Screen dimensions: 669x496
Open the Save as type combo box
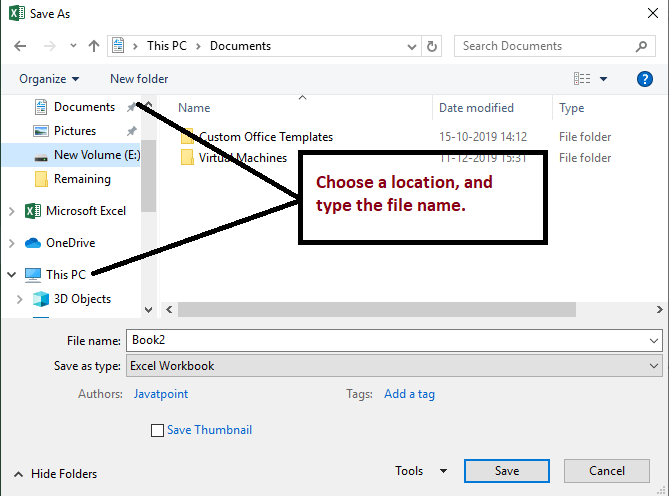click(394, 366)
